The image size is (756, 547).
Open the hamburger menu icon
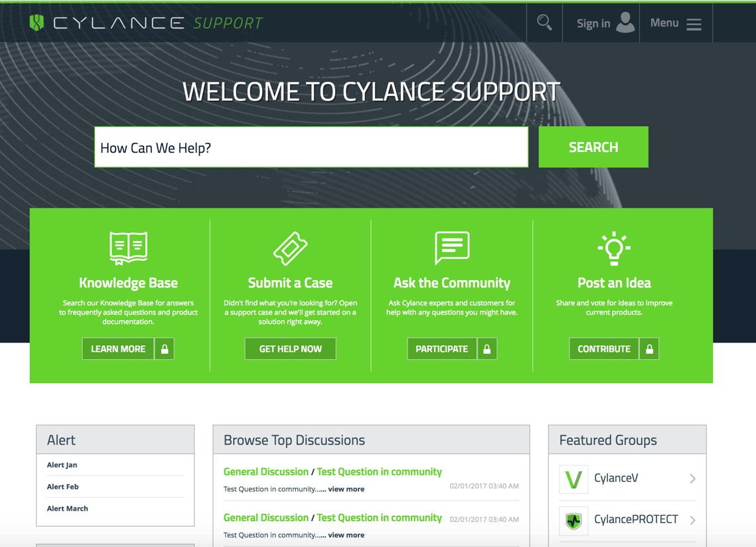694,24
